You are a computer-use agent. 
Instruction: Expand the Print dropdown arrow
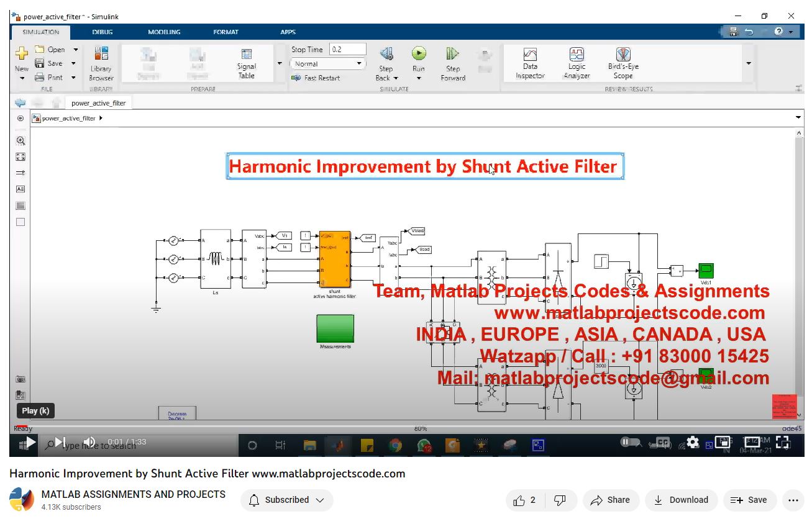[73, 78]
